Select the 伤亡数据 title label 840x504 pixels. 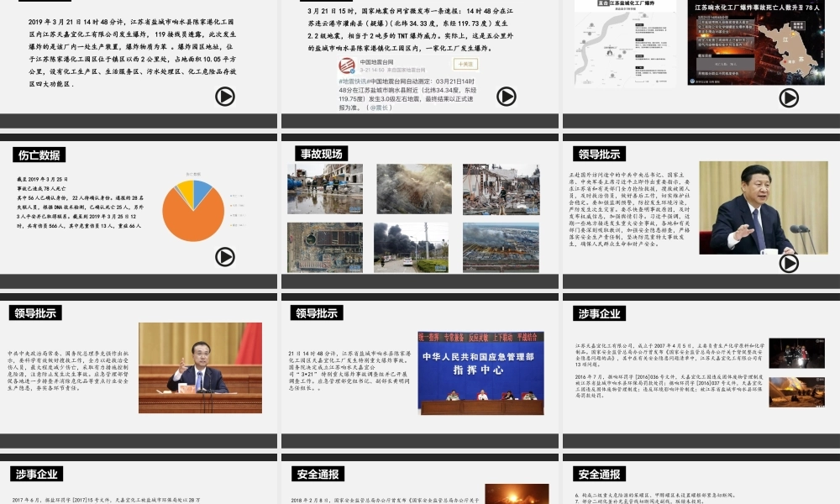pos(39,155)
